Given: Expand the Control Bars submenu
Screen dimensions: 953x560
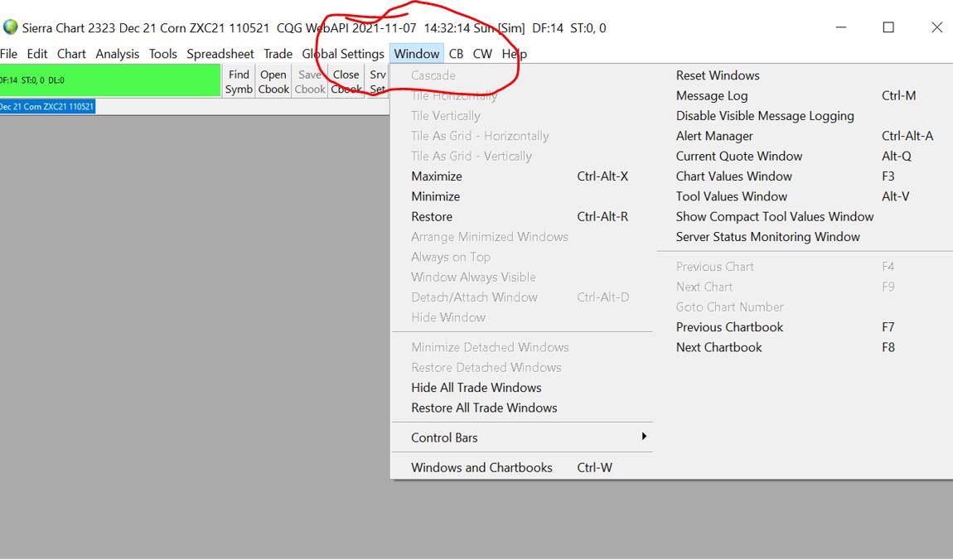Looking at the screenshot, I should [521, 437].
